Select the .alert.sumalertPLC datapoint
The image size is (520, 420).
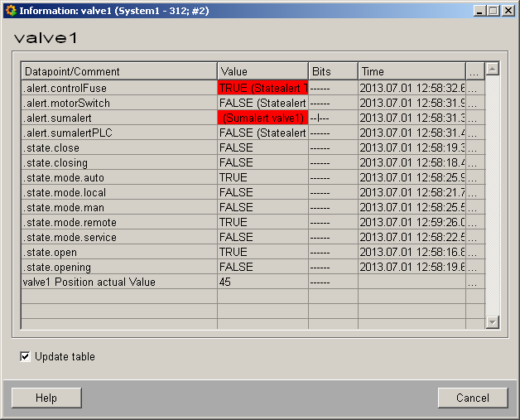click(119, 133)
